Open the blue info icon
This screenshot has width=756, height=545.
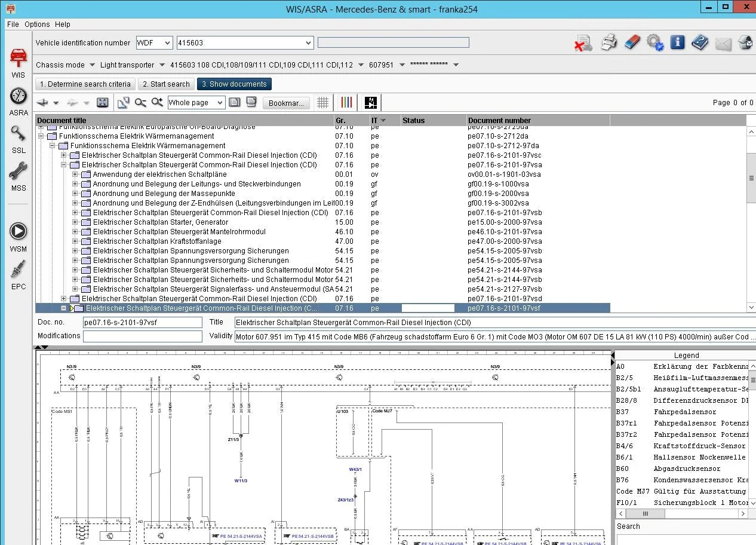[x=677, y=42]
